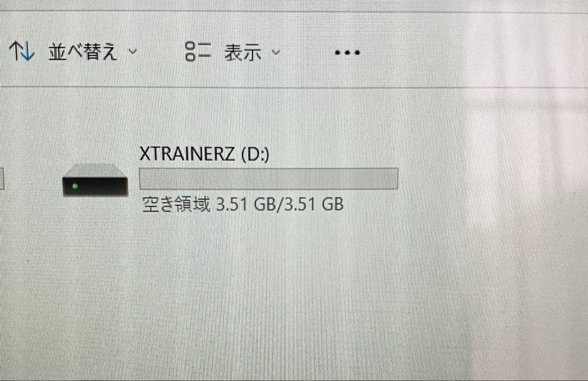Click the 空き領域 3.51 GB free space text
The image size is (588, 381).
pyautogui.click(x=243, y=205)
